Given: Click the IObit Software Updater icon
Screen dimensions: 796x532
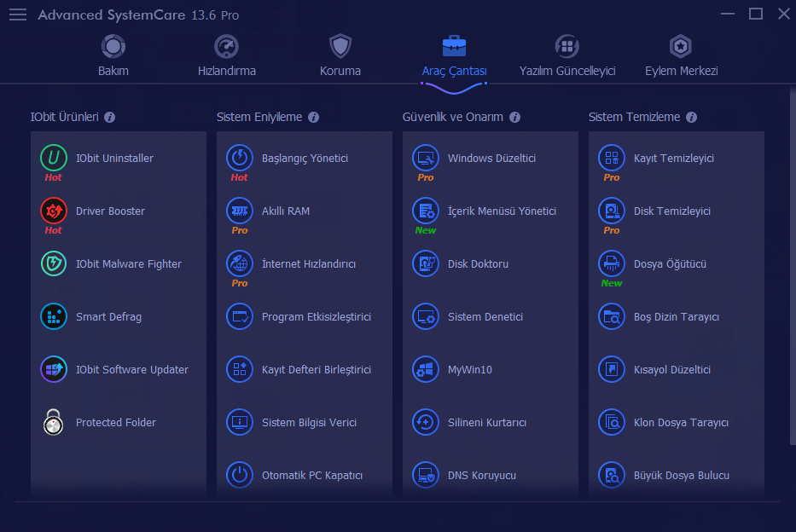Looking at the screenshot, I should tap(53, 369).
